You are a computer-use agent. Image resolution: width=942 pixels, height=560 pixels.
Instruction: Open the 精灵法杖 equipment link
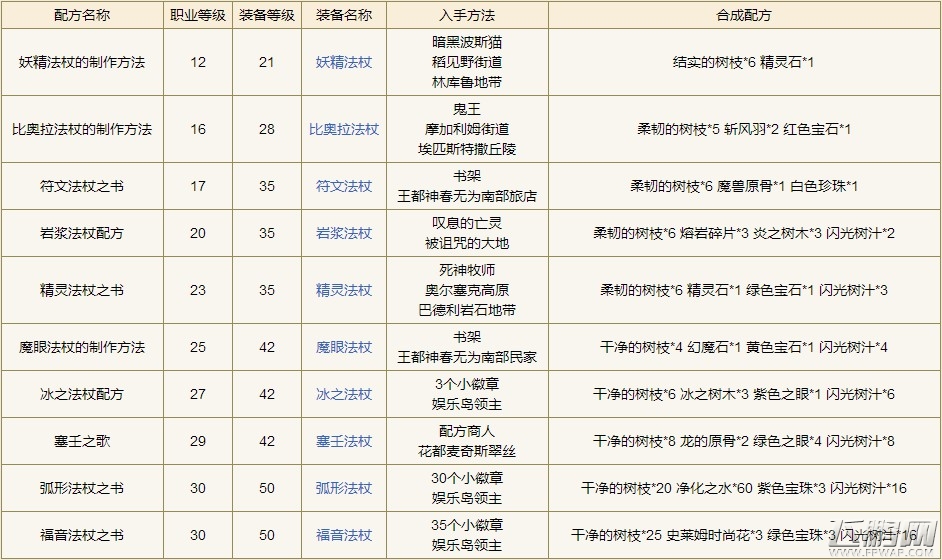[x=344, y=290]
